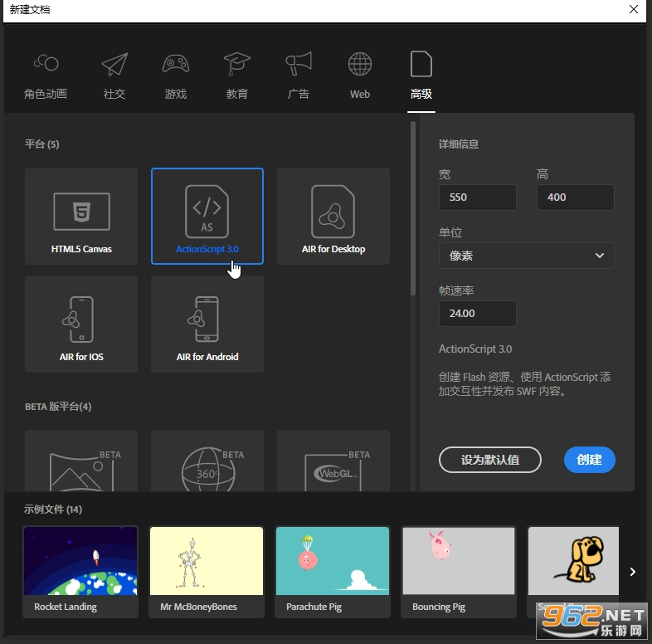Image resolution: width=652 pixels, height=644 pixels.
Task: Open the 角色动画 category tab
Action: click(46, 76)
